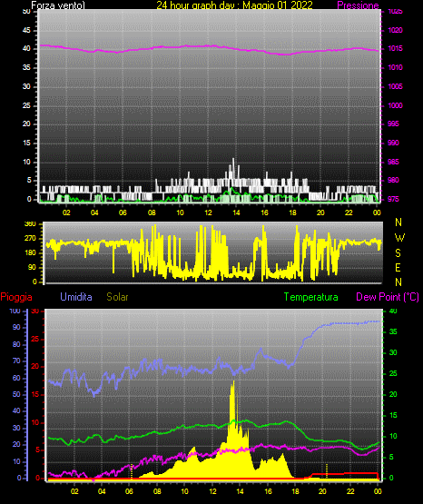
Task: Click the 1005 pressure axis value
Action: point(395,86)
